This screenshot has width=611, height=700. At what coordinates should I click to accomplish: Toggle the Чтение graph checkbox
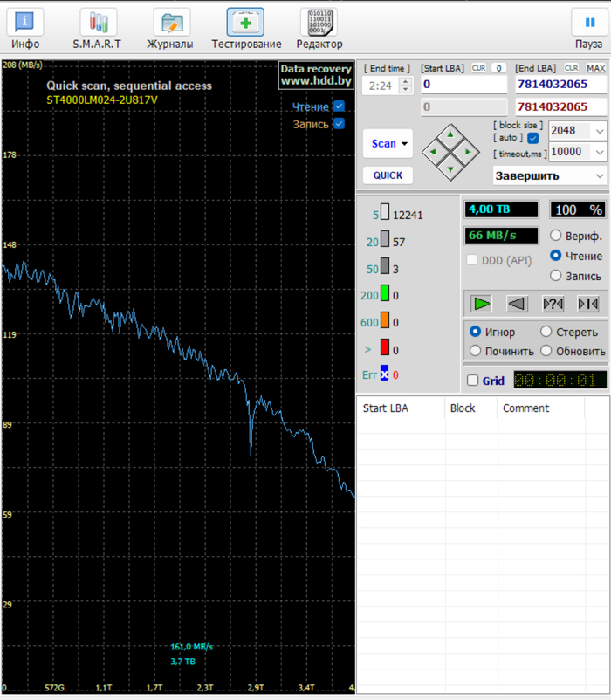[340, 106]
